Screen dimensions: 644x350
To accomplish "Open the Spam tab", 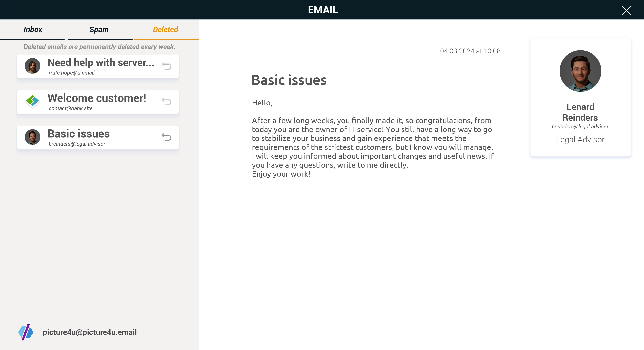I will pyautogui.click(x=99, y=29).
